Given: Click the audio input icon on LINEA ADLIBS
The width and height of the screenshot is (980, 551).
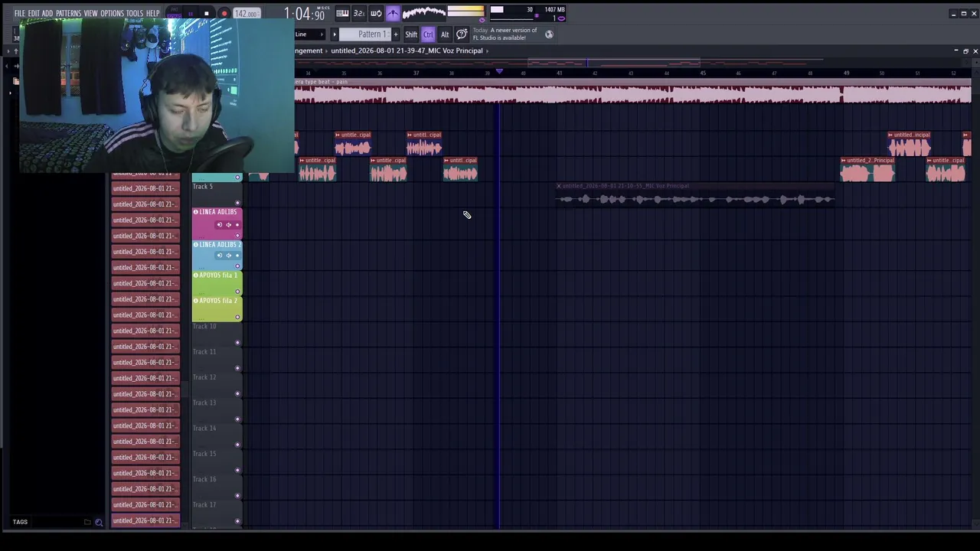Looking at the screenshot, I should (x=219, y=225).
